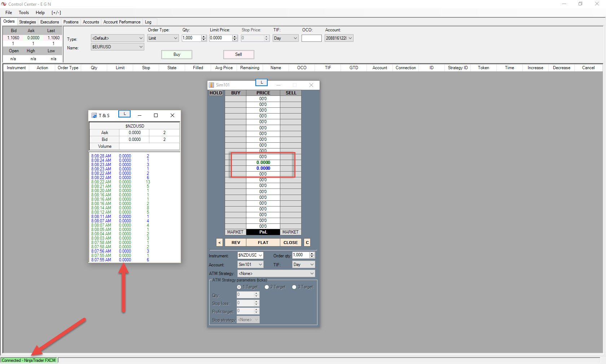Click the Limit Price stepper arrows
Image resolution: width=606 pixels, height=364 pixels.
point(235,38)
